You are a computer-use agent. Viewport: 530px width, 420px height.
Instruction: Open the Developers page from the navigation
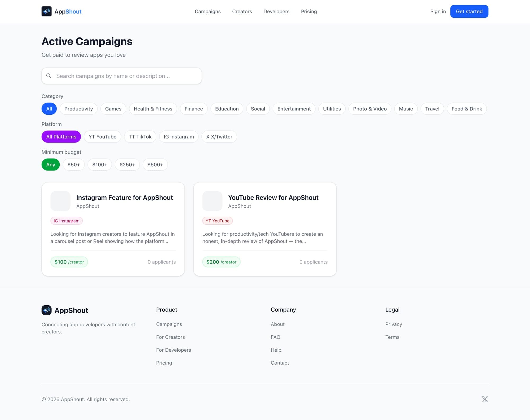point(276,11)
